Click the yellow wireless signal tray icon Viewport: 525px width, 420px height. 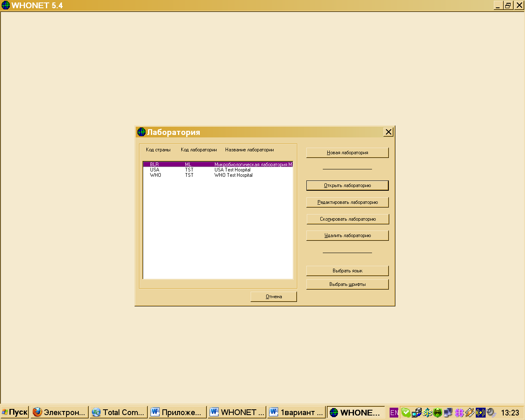coord(480,413)
